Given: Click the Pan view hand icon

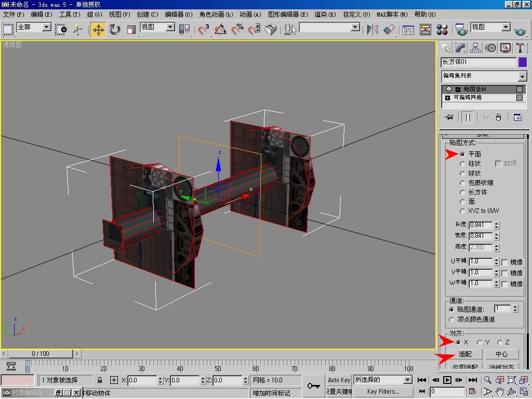Looking at the screenshot, I should 499,391.
